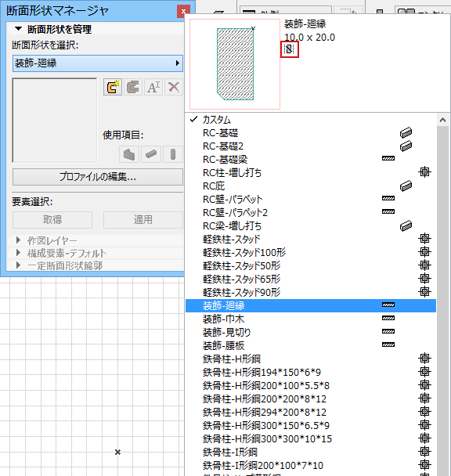Select 鉄骨柱-H形鋼294*200*8*12 profile
This screenshot has width=451, height=476.
(311, 413)
